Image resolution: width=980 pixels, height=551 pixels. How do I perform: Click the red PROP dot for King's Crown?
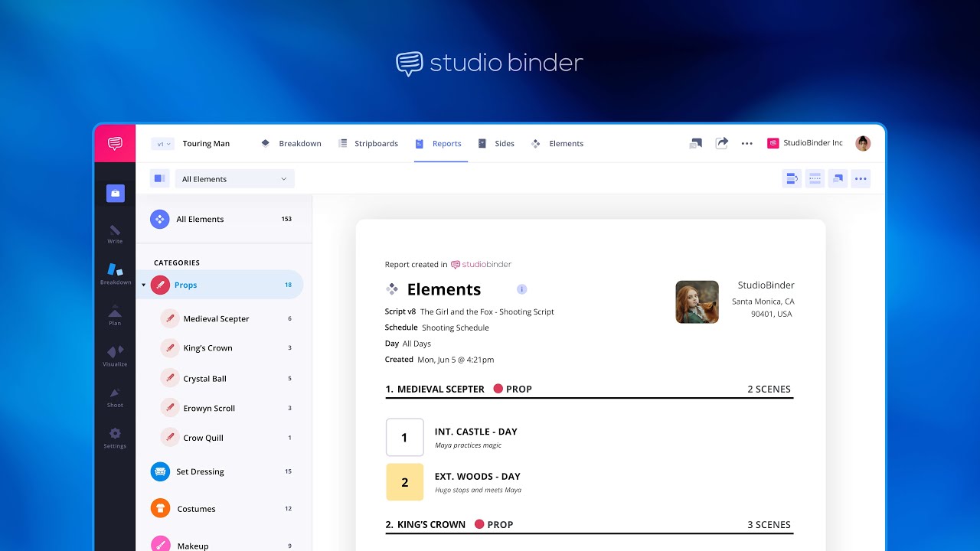[x=479, y=524]
